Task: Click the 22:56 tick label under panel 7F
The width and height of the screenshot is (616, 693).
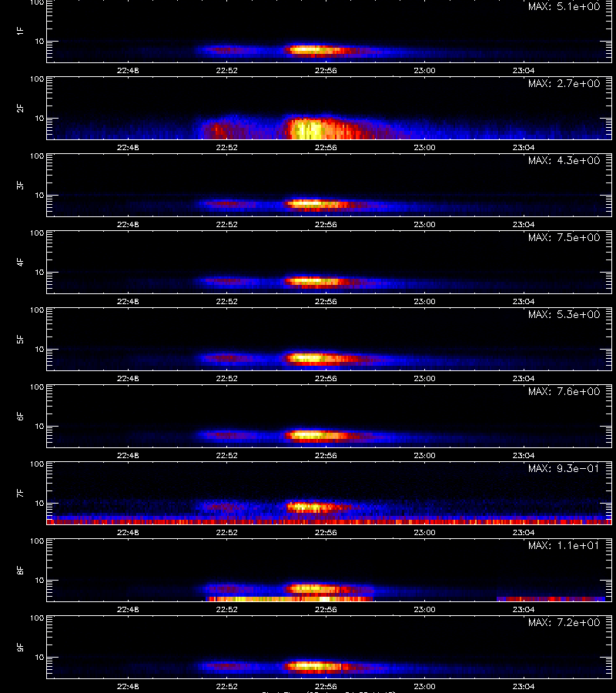Action: point(326,532)
